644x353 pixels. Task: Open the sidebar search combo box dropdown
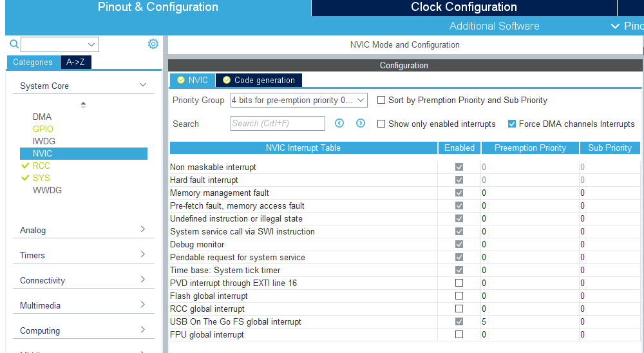91,44
